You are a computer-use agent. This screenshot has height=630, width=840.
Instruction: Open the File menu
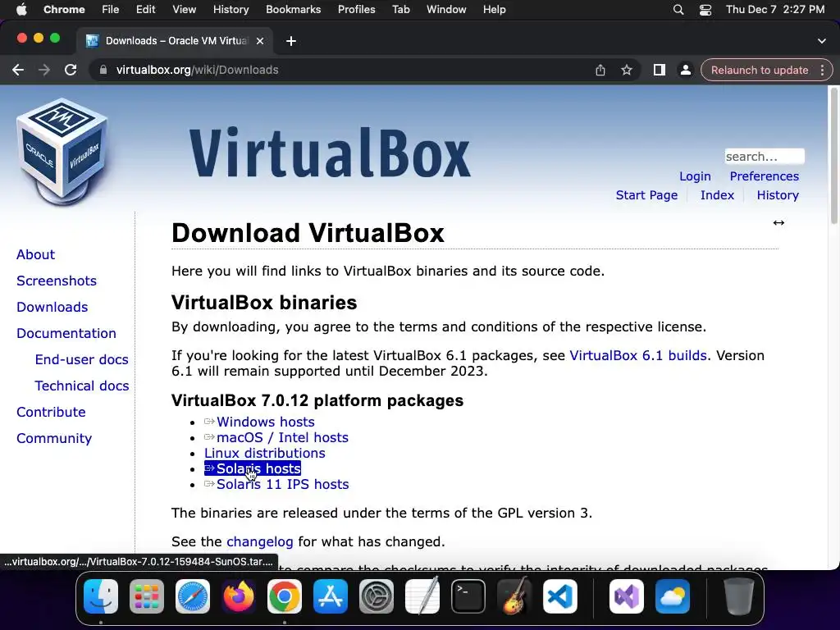point(111,10)
